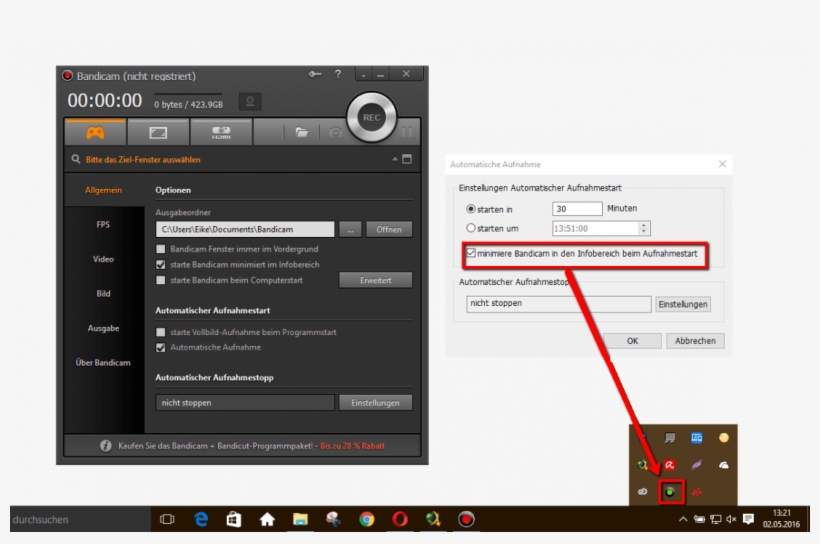Click the highlighted Bandicam tray icon
This screenshot has height=544, width=820.
[x=671, y=491]
